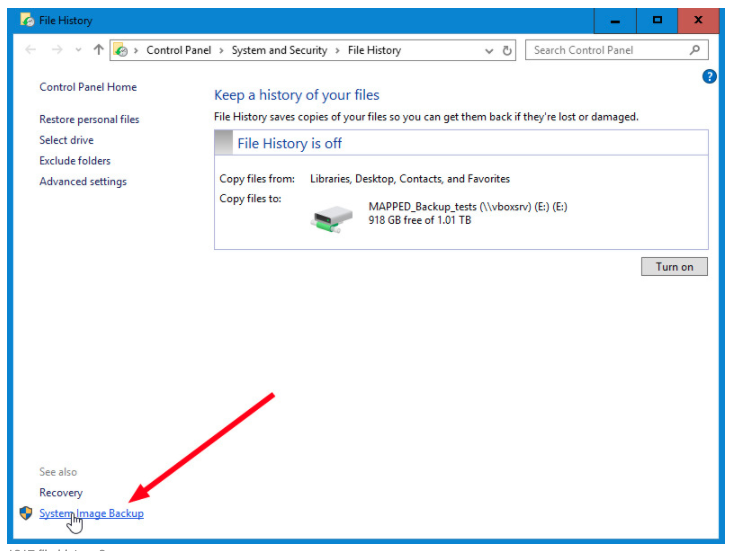Click the MAPPED_Backup_tests drive name
Screen dimensions: 731x551
coord(468,207)
